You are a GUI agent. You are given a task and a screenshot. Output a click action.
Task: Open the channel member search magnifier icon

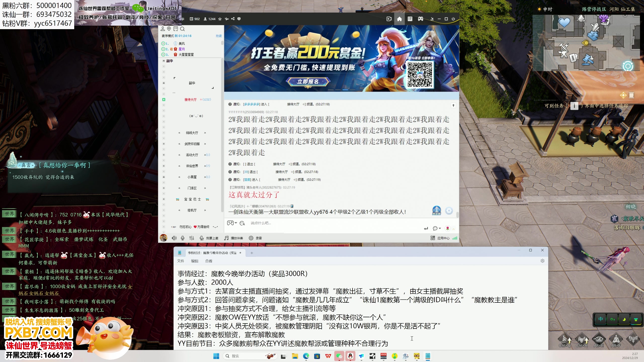[x=183, y=29]
